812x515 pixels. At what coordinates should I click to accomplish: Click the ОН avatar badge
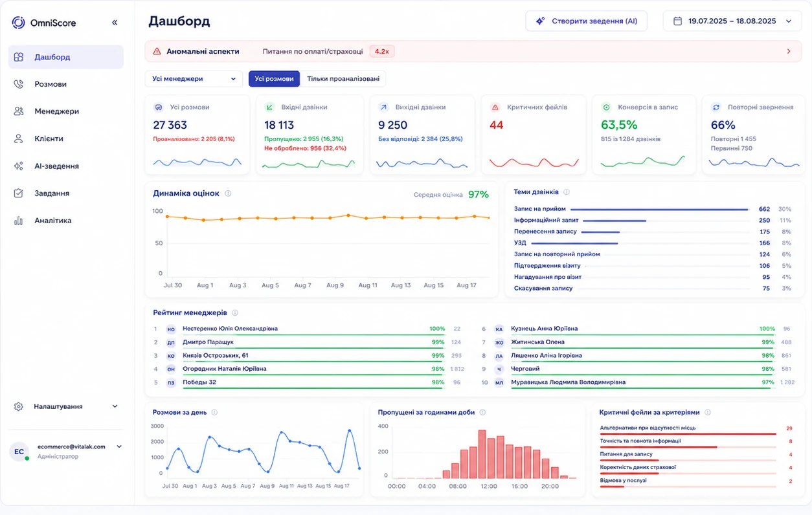tap(171, 369)
